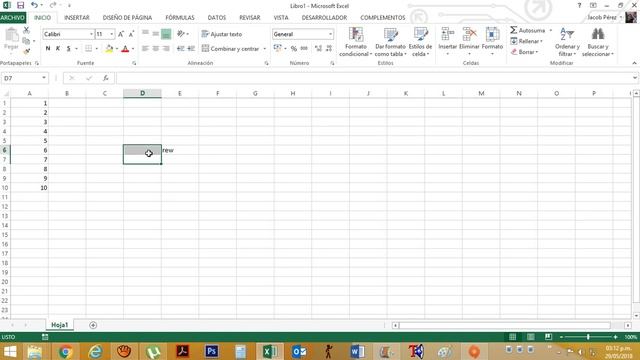Screen dimensions: 640x360
Task: Increase the decimal places
Action: pos(318,49)
